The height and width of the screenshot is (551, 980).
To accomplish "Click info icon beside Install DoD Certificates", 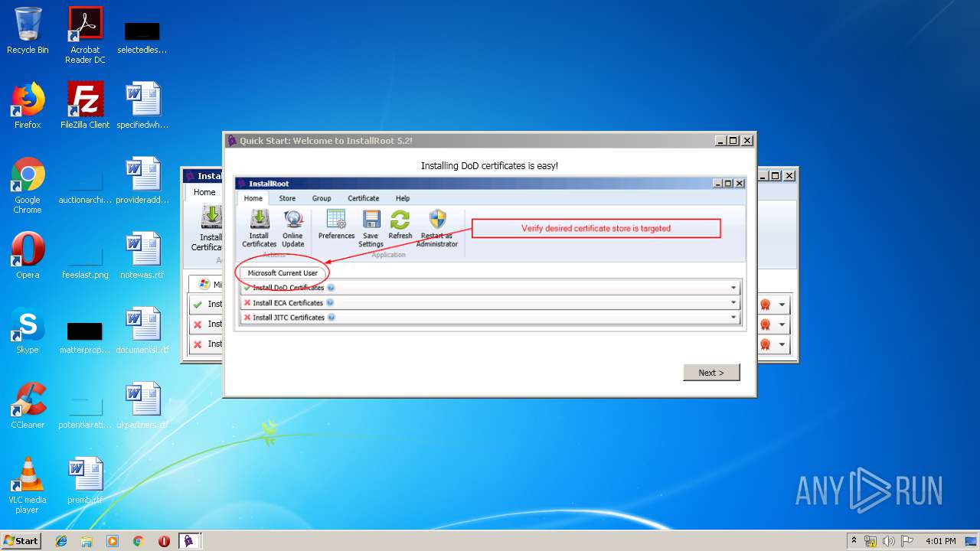I will click(x=331, y=288).
